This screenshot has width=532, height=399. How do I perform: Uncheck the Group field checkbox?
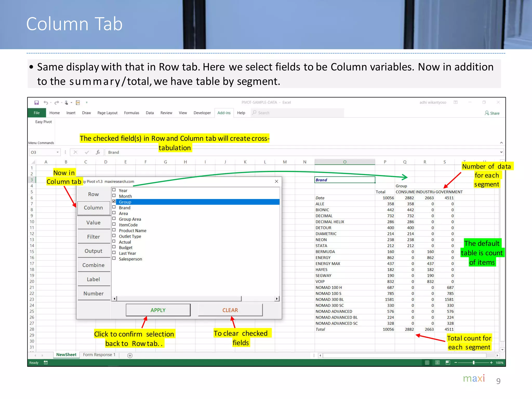(114, 201)
